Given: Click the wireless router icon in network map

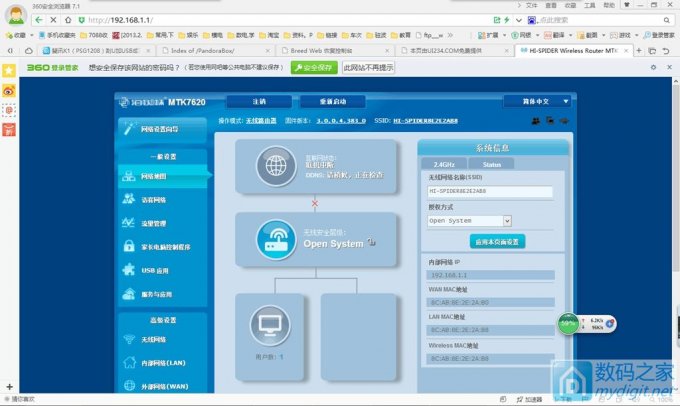Looking at the screenshot, I should (270, 238).
